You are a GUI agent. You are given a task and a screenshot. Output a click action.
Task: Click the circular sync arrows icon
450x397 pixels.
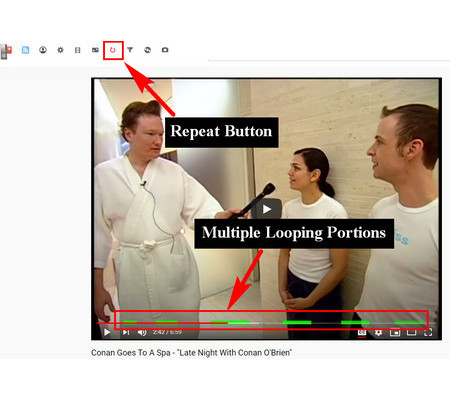coord(148,50)
